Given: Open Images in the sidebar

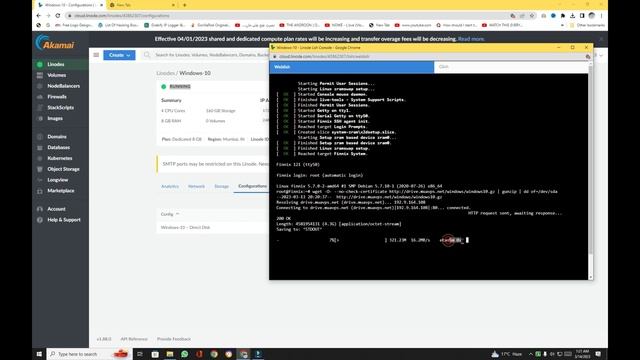Looking at the screenshot, I should pos(55,118).
